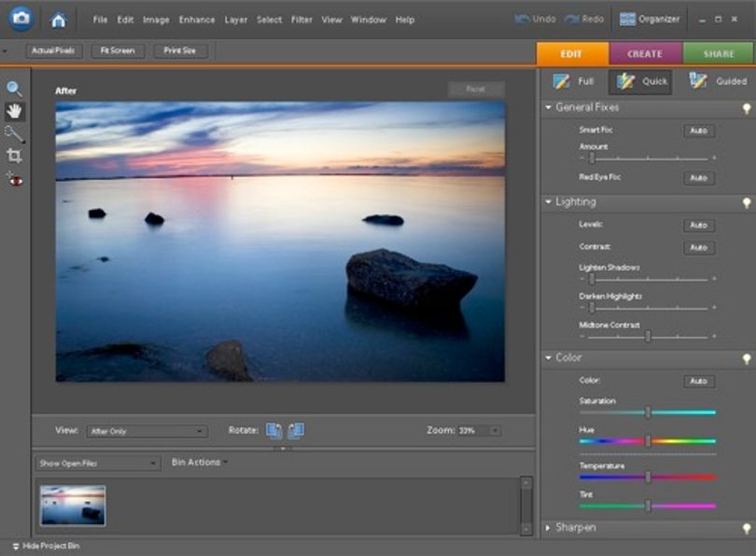This screenshot has width=756, height=556.
Task: Expand the Sharpen section
Action: 548,528
